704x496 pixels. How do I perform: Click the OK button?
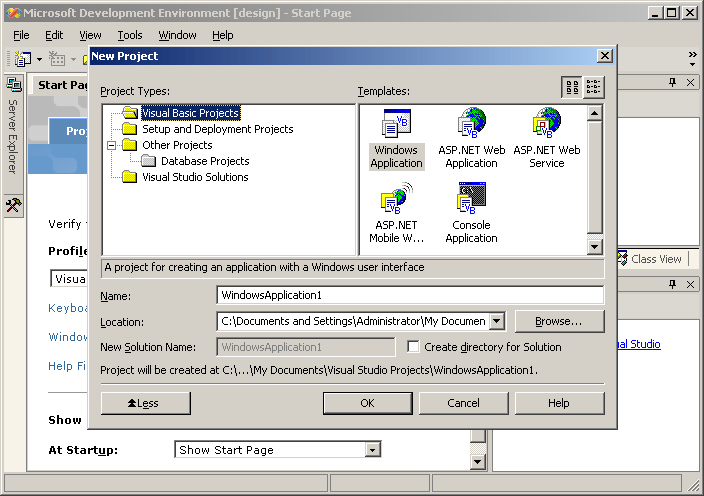click(x=367, y=403)
